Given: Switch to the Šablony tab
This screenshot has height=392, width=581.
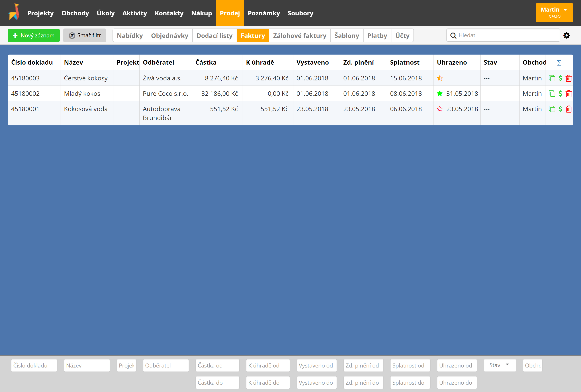Looking at the screenshot, I should coord(347,35).
